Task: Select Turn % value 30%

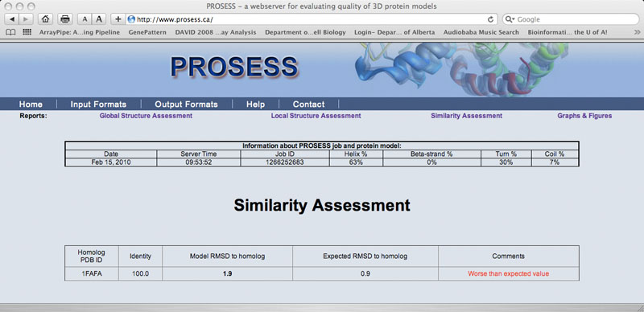Action: (x=506, y=162)
